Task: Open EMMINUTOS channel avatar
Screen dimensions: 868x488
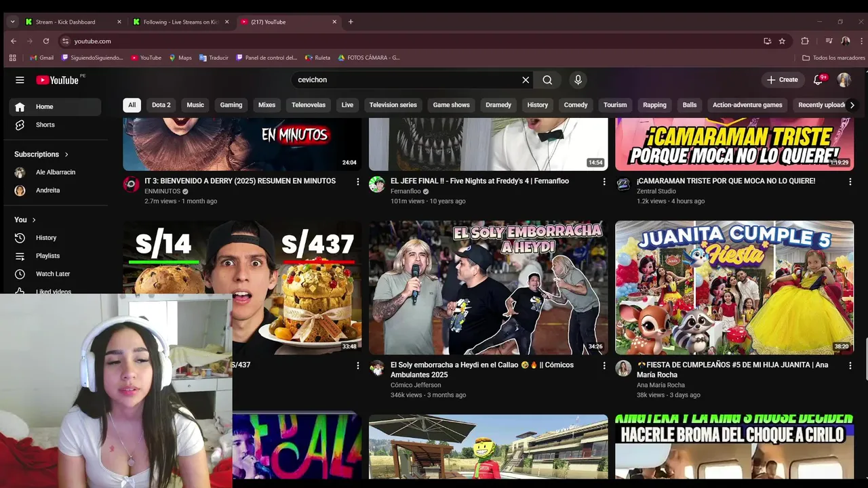Action: (x=131, y=184)
